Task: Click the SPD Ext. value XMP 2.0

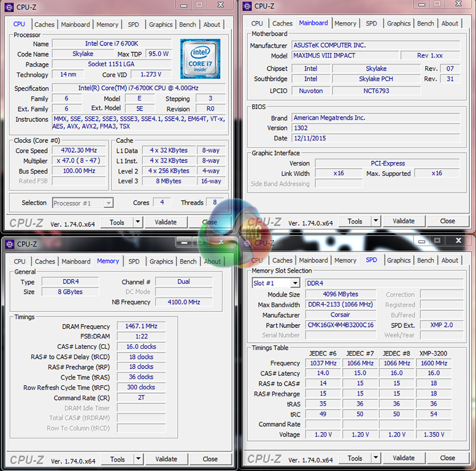Action: (442, 325)
